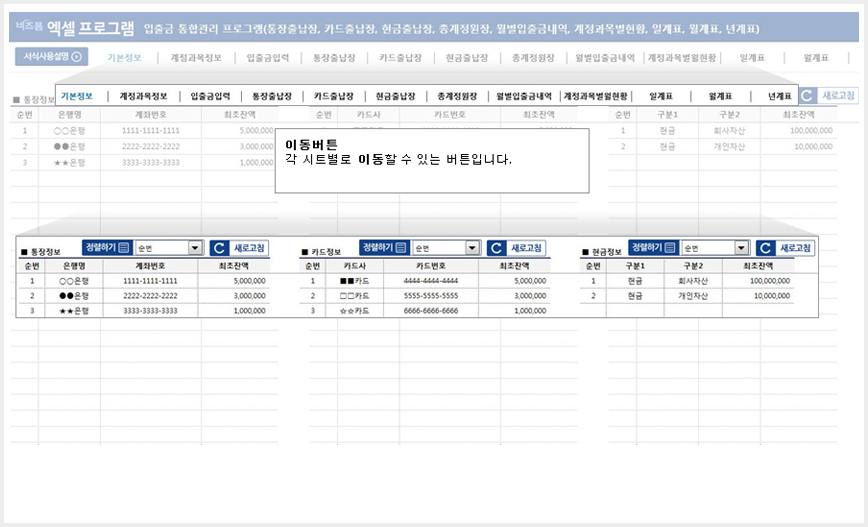Click 카드번호 header in highlighted 카드정보 panel

(431, 266)
